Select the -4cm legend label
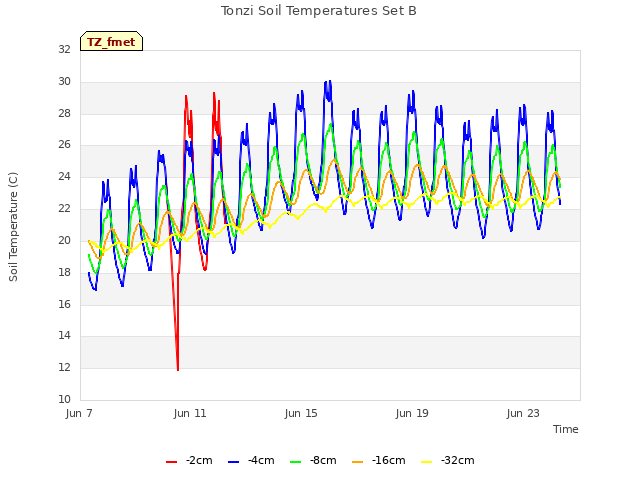Image resolution: width=640 pixels, height=480 pixels. 261,460
